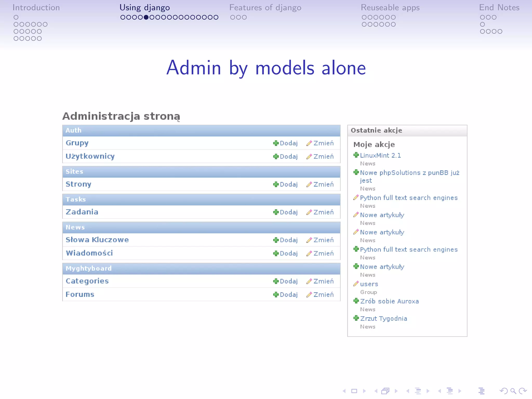The image size is (532, 399).
Task: Click the Mygthyboard app header
Action: click(89, 268)
